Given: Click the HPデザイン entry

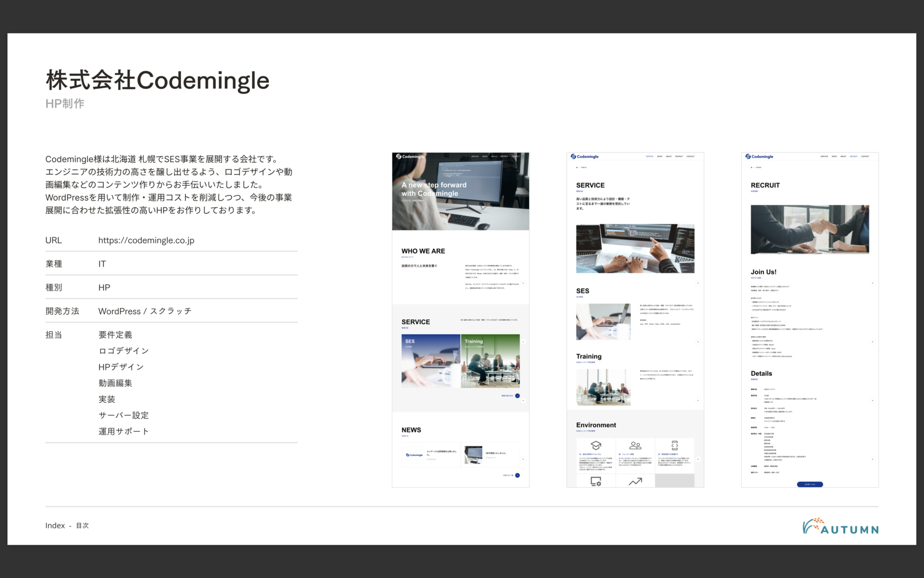Looking at the screenshot, I should pyautogui.click(x=121, y=367).
